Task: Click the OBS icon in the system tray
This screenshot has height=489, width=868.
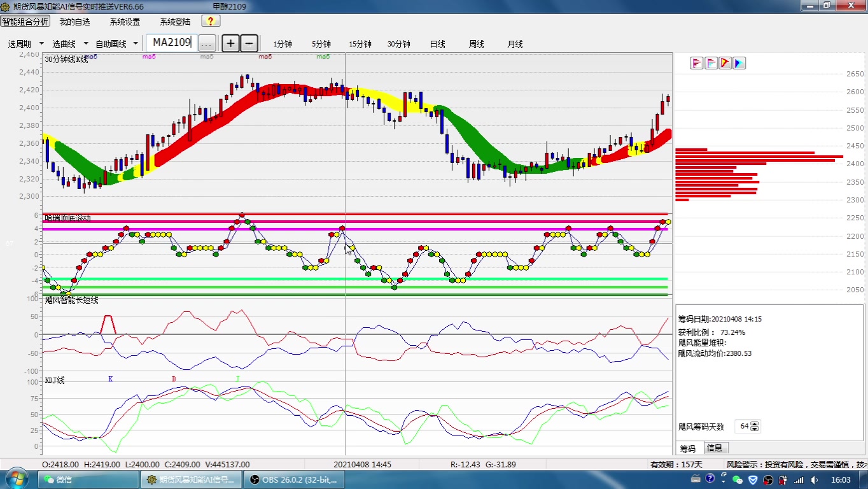Action: point(768,479)
